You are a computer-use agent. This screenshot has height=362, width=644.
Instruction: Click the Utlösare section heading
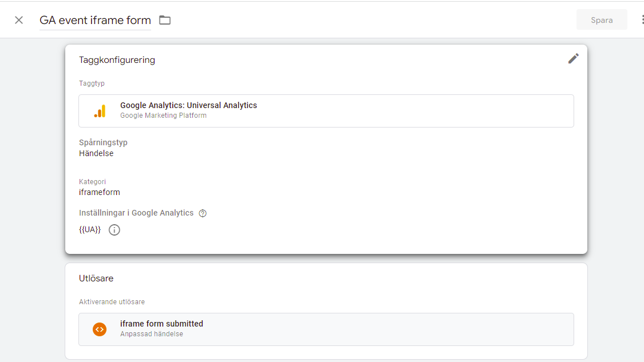pos(96,279)
